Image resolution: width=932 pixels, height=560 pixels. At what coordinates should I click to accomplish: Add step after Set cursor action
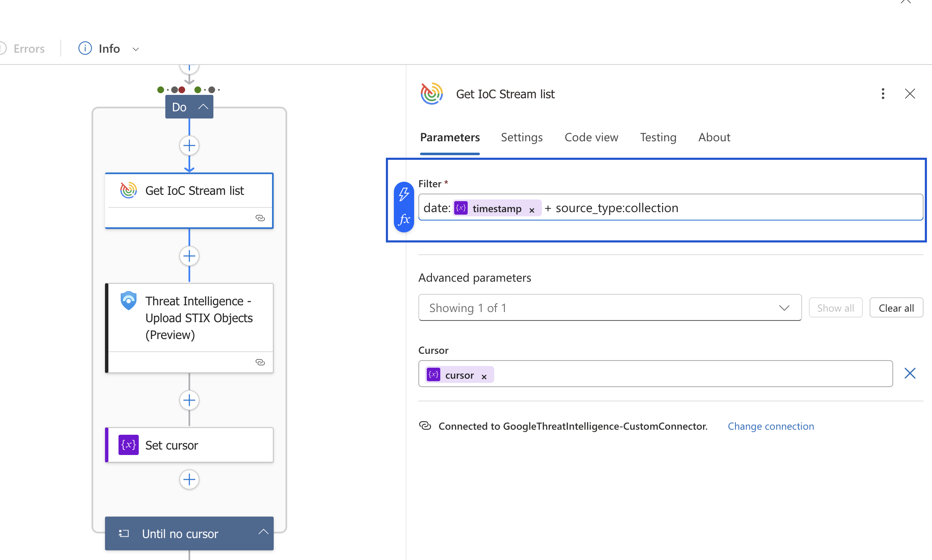[189, 479]
